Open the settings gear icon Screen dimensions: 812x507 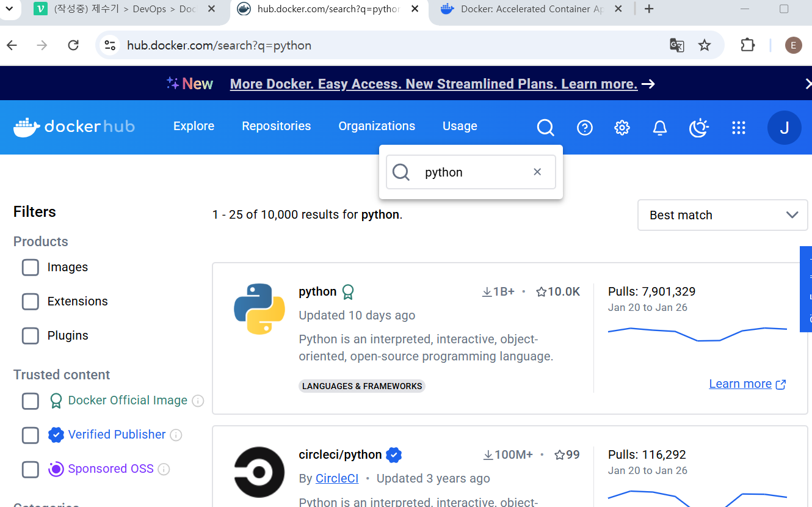click(622, 128)
